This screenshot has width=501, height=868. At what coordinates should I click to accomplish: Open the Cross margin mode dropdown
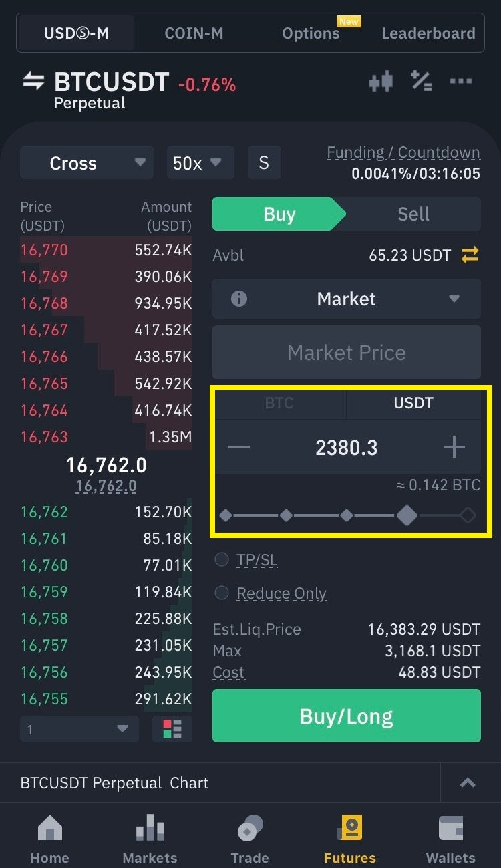tap(86, 163)
